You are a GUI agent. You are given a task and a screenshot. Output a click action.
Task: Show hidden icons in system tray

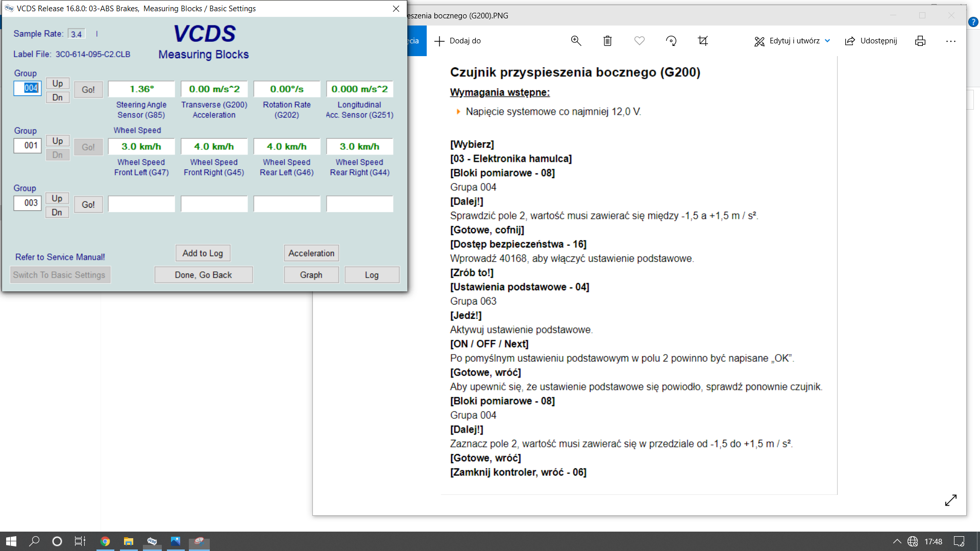(897, 541)
